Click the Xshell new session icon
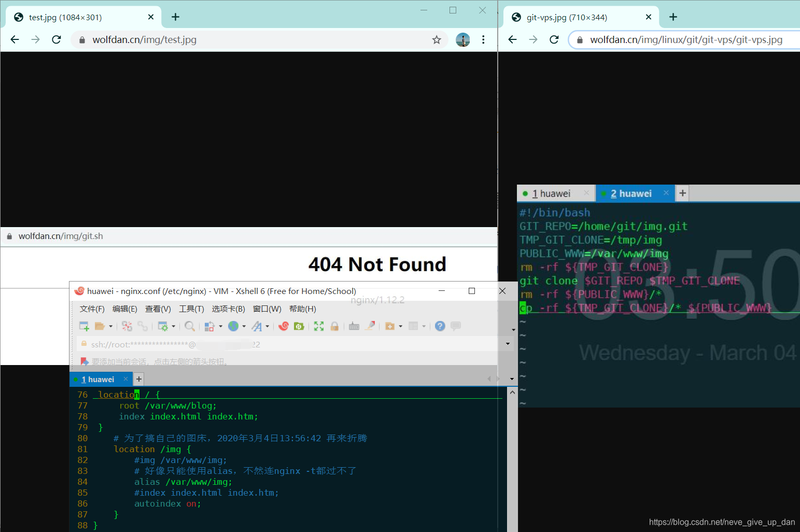800x532 pixels. pos(84,326)
